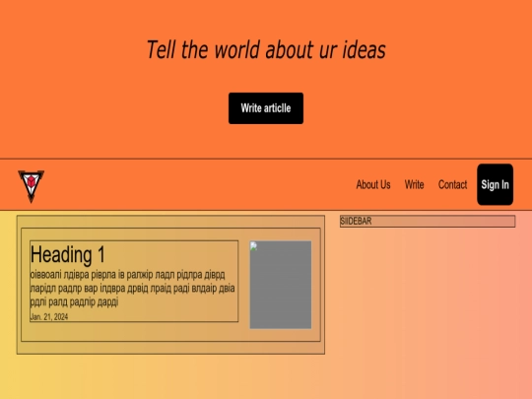Image resolution: width=532 pixels, height=399 pixels.
Task: Click the Write article button
Action: click(266, 108)
